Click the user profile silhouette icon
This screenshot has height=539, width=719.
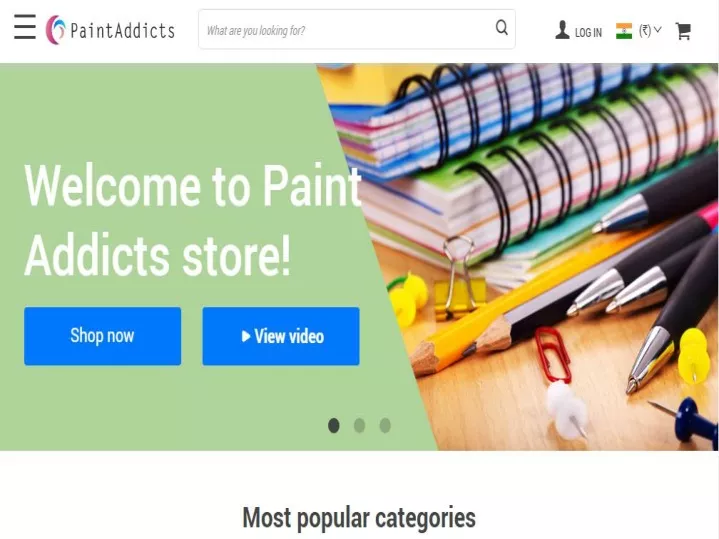562,30
